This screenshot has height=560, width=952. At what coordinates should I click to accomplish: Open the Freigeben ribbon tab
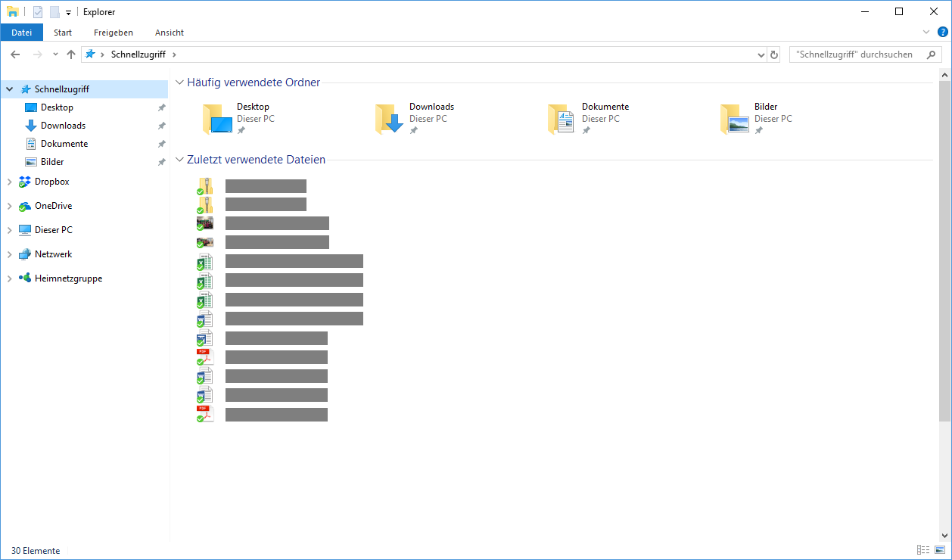click(113, 33)
